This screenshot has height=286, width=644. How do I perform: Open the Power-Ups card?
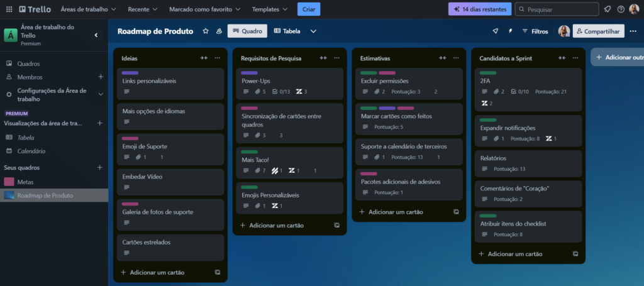coord(288,84)
